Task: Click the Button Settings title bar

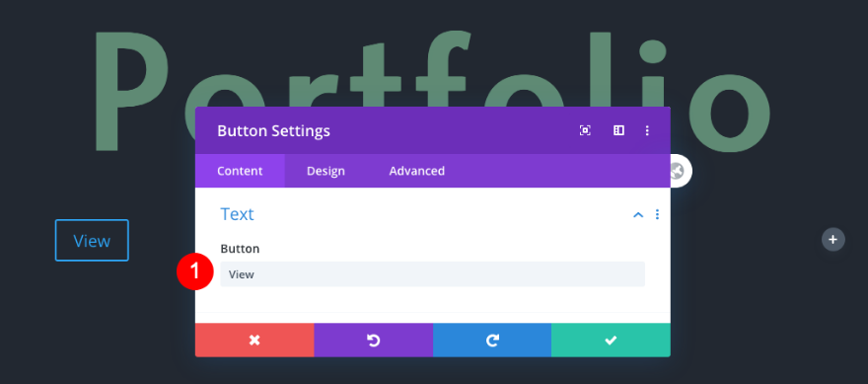Action: click(432, 130)
